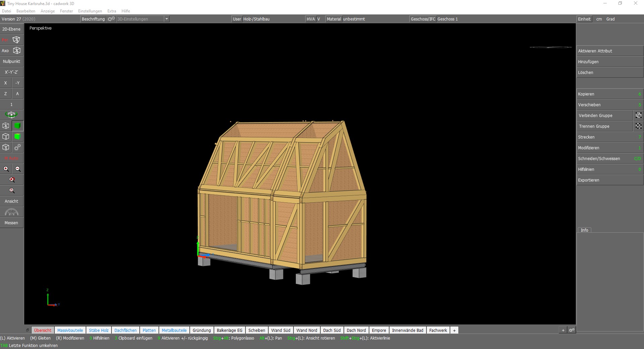Add new scene with plus tab
The height and width of the screenshot is (349, 644).
[x=454, y=330]
